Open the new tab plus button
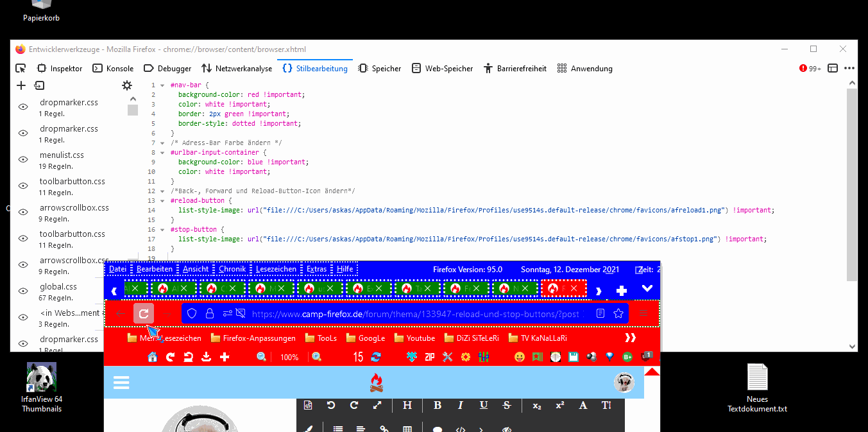868x432 pixels. tap(621, 290)
